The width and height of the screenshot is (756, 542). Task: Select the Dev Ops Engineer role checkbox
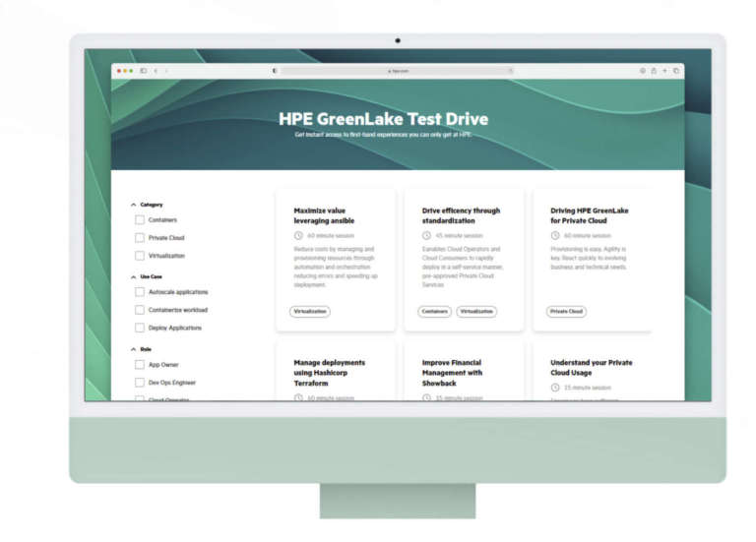pos(140,383)
